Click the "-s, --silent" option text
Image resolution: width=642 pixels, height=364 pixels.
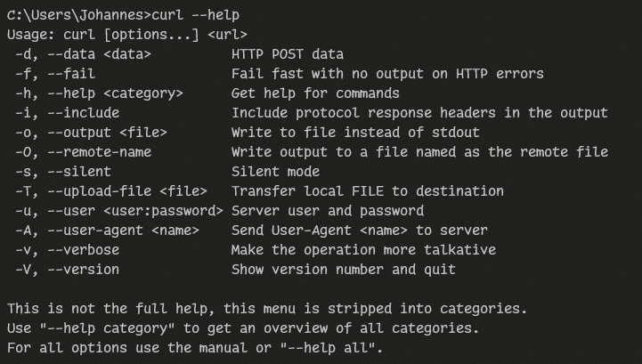tap(63, 172)
